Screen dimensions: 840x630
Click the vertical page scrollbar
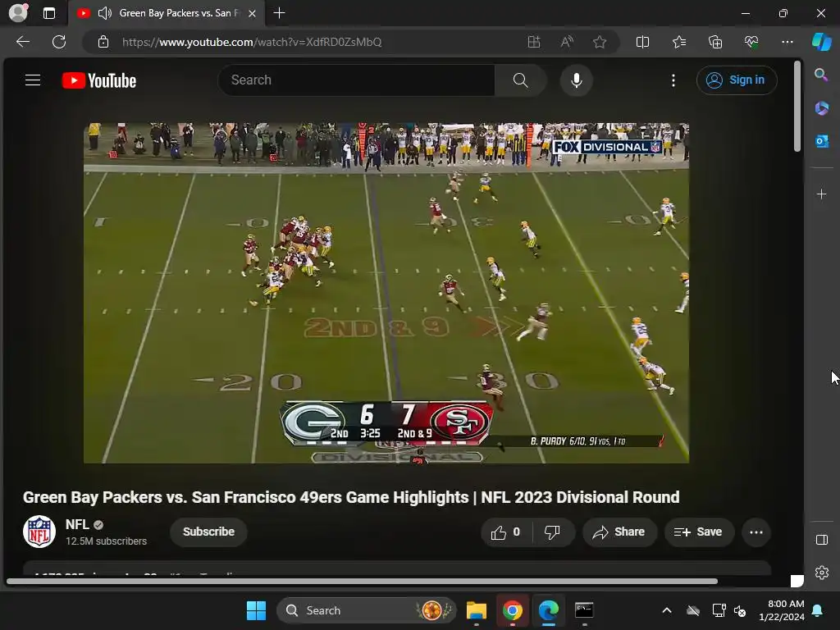click(x=797, y=106)
